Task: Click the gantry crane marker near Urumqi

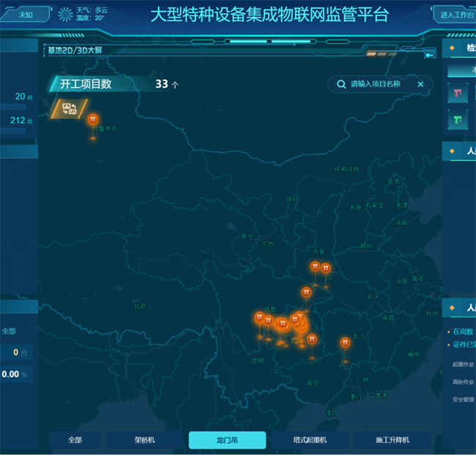Action: (x=92, y=120)
